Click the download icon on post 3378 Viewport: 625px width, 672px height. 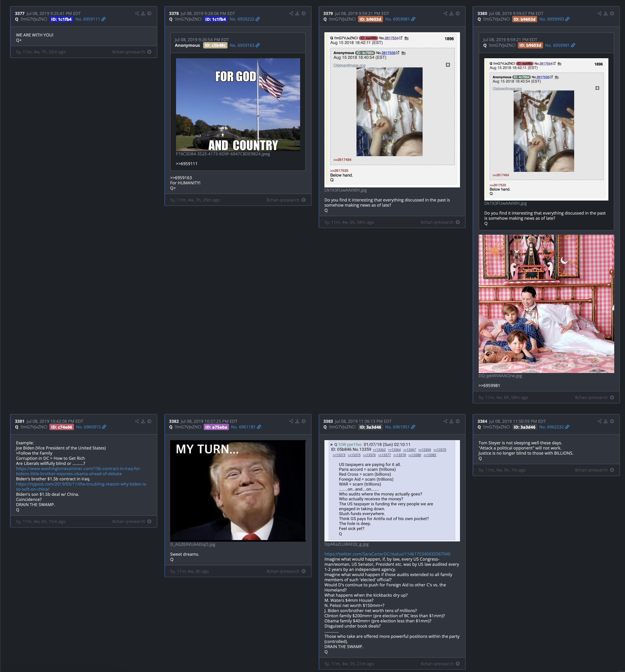click(x=297, y=14)
